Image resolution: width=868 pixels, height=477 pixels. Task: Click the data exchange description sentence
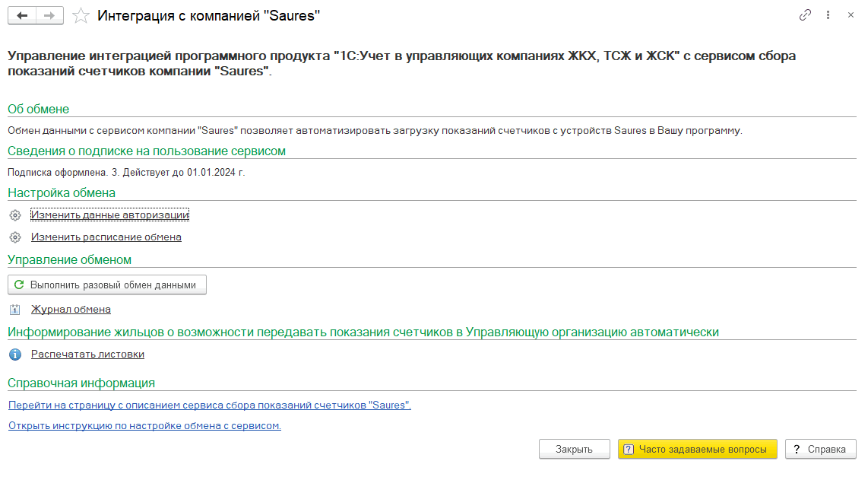[x=375, y=131]
